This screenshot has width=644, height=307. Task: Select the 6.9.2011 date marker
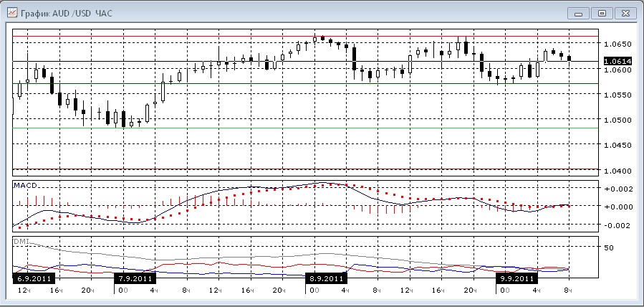click(34, 278)
